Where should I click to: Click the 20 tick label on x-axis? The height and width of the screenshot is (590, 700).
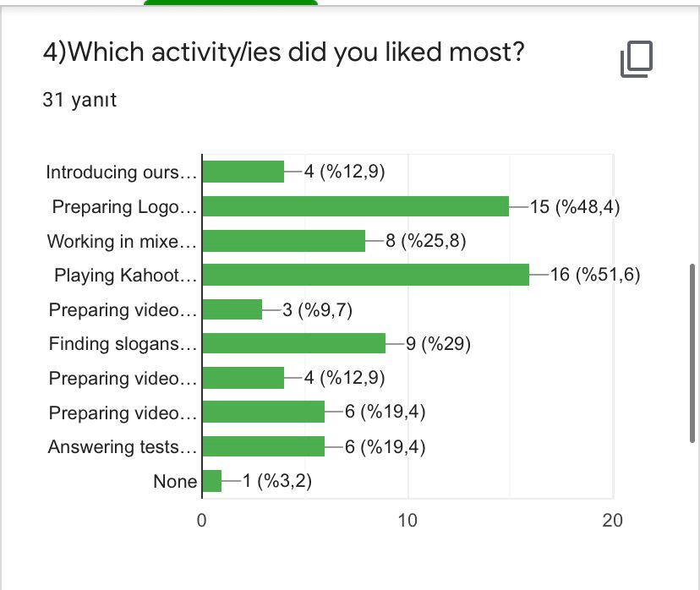(x=612, y=521)
